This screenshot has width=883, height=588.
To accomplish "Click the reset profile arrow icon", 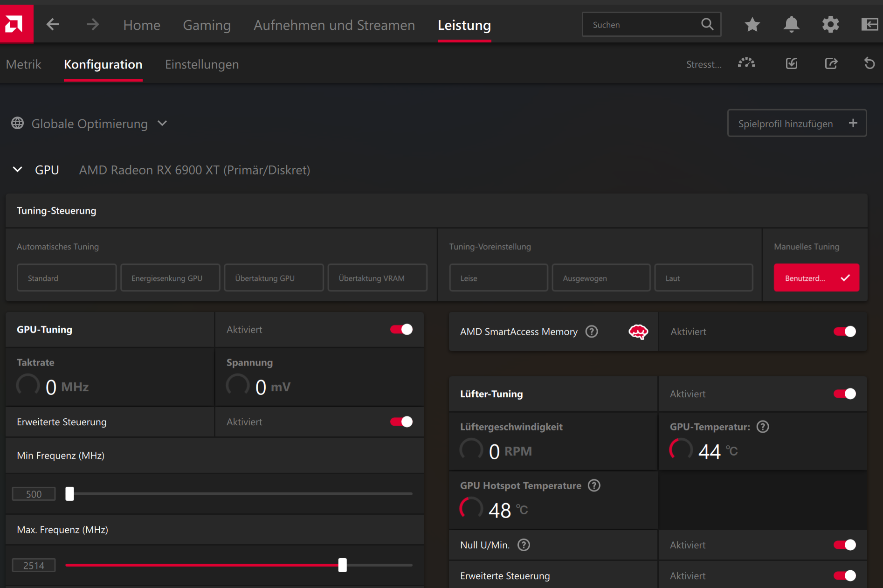I will pos(869,63).
